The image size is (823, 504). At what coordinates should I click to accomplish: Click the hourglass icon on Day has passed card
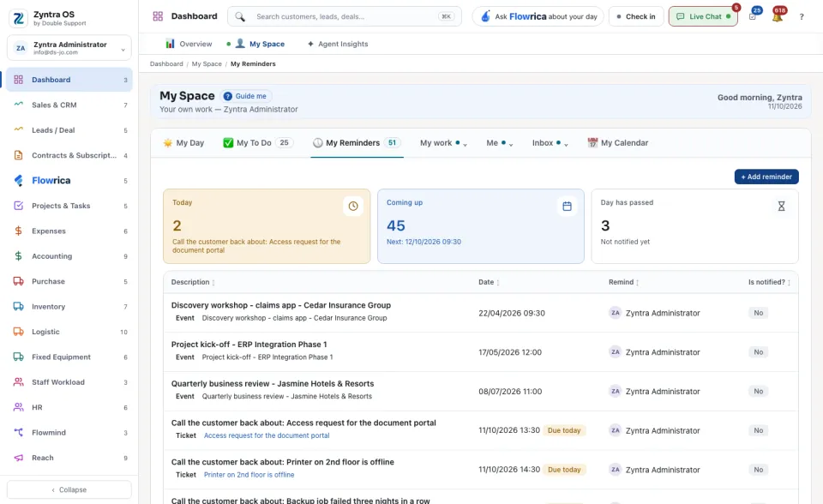[x=781, y=207]
